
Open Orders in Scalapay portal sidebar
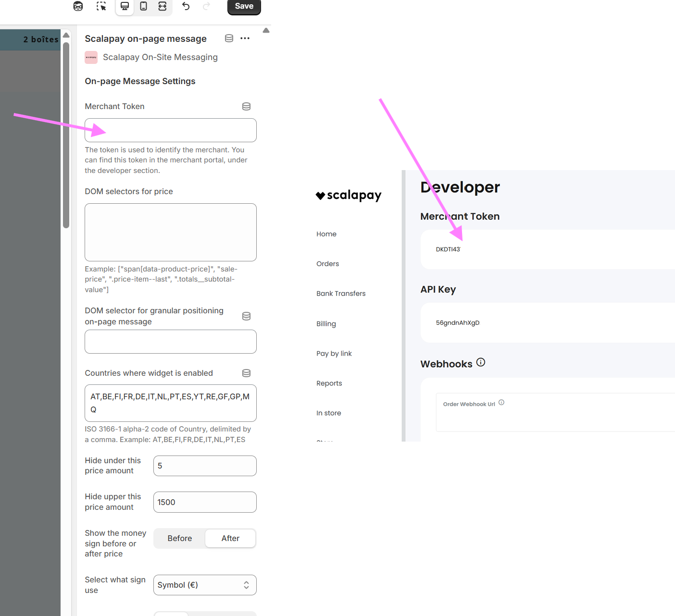[328, 264]
